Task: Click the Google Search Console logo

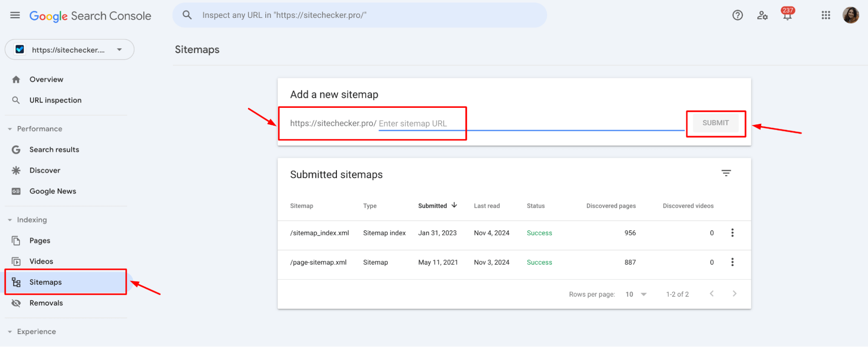Action: point(90,16)
